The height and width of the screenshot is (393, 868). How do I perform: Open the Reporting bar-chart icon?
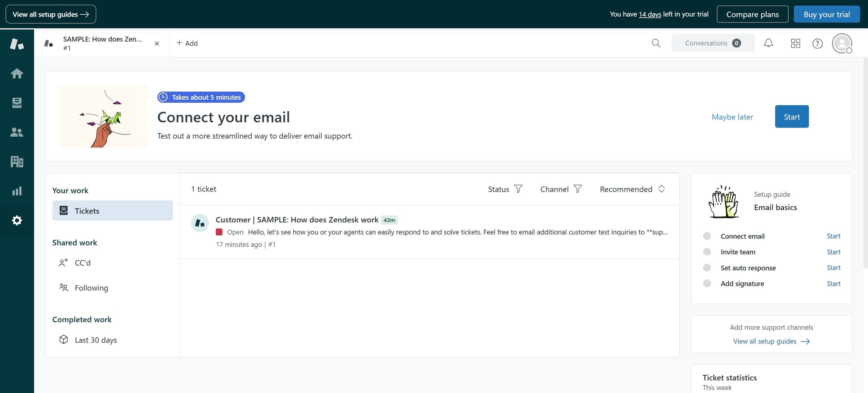coord(17,191)
